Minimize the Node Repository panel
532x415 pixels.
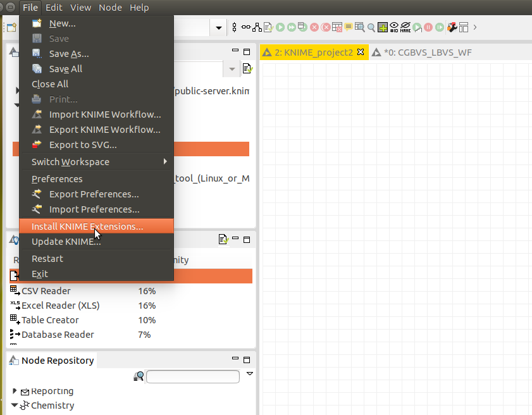point(235,358)
